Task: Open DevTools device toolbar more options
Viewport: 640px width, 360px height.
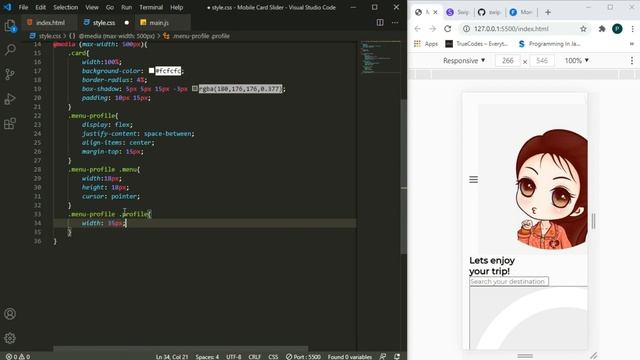Action: click(x=632, y=60)
